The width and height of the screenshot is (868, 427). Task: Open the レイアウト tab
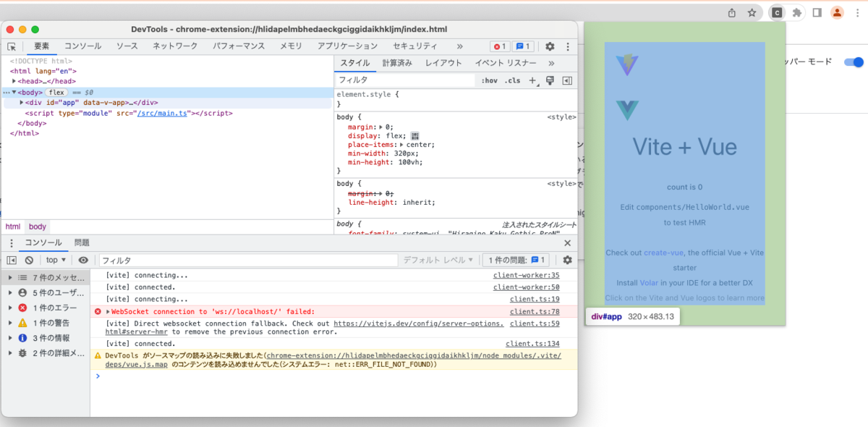443,63
